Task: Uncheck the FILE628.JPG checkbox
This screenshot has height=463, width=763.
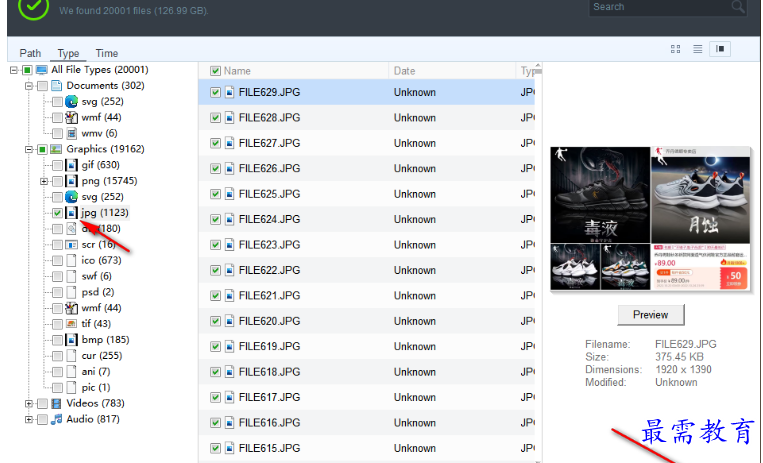Action: (215, 118)
